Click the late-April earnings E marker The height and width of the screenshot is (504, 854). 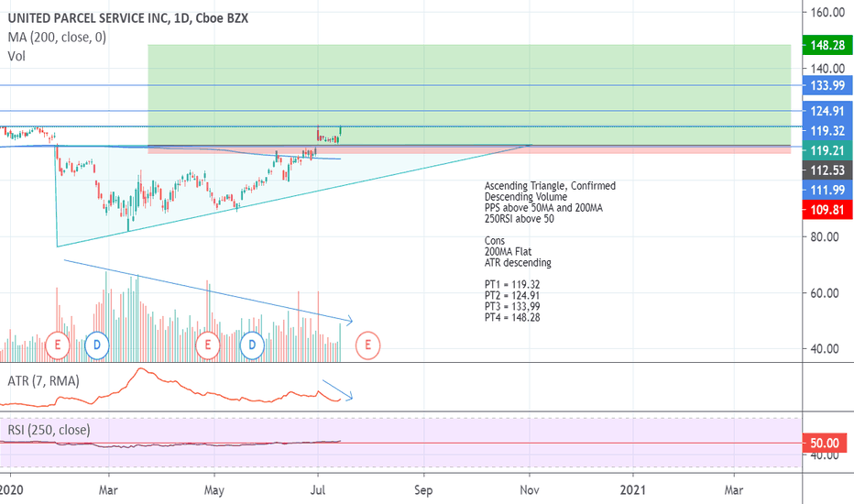[x=207, y=345]
